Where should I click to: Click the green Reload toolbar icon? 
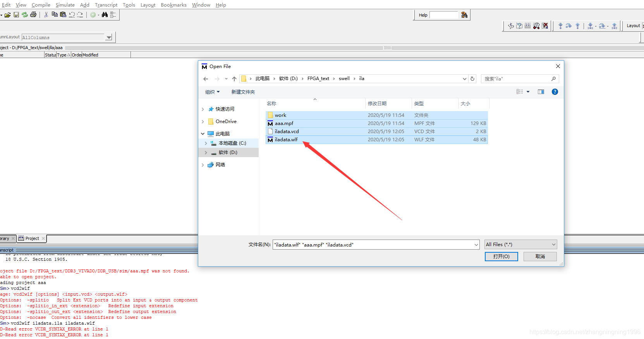point(25,15)
